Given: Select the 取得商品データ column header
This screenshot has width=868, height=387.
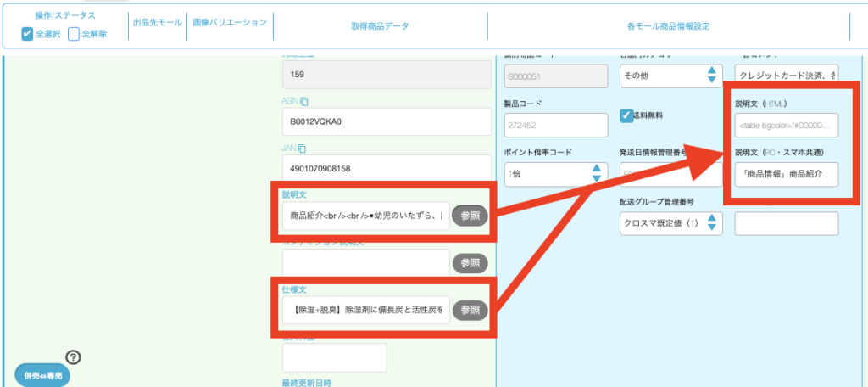Looking at the screenshot, I should click(381, 26).
